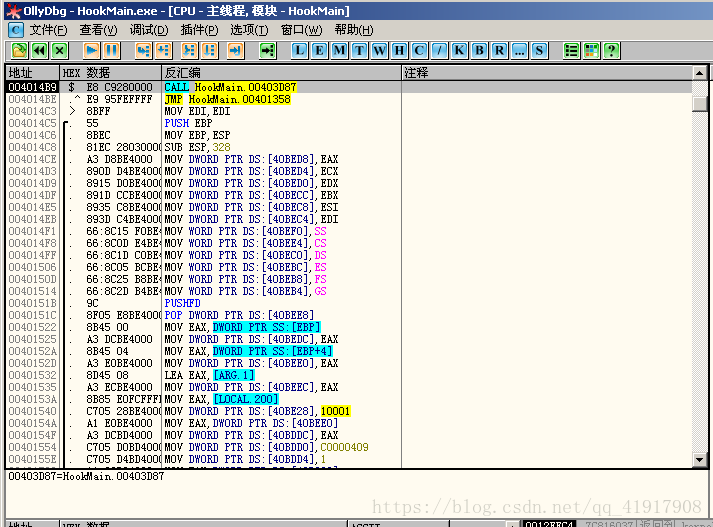Viewport: 713px width, 527px height.
Task: Open Run trace window (... button)
Action: pyautogui.click(x=519, y=50)
